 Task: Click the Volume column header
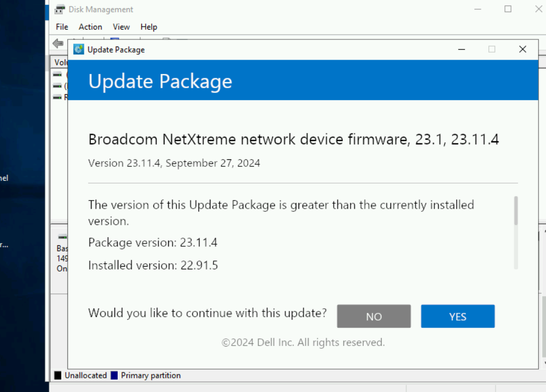tap(60, 62)
